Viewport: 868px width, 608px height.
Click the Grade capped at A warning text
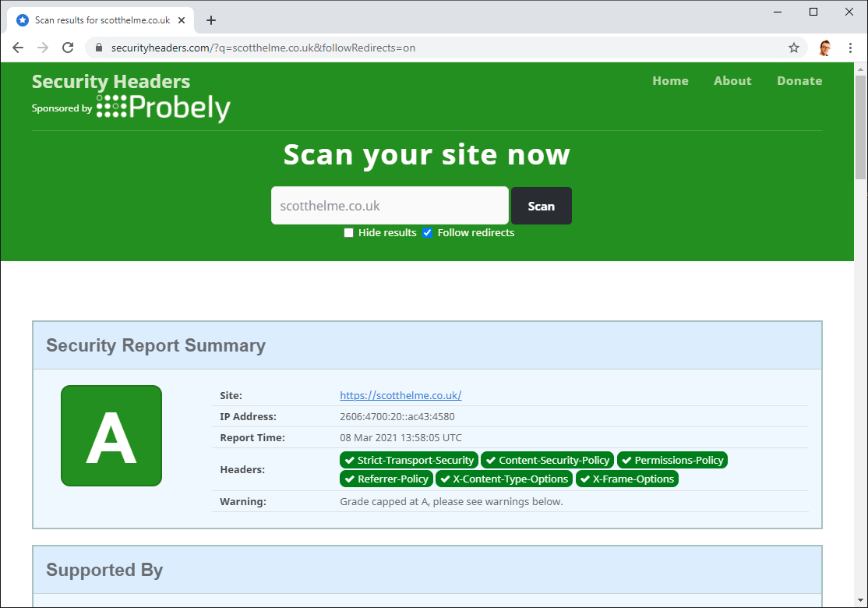tap(451, 502)
